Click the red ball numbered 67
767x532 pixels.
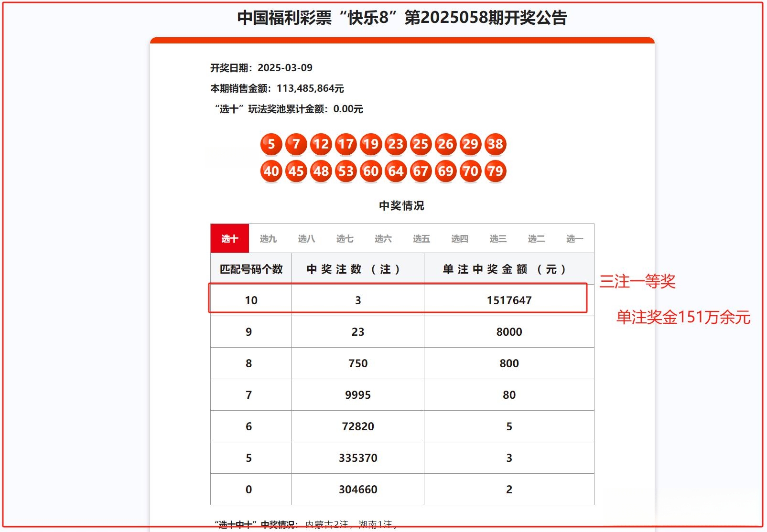point(421,171)
